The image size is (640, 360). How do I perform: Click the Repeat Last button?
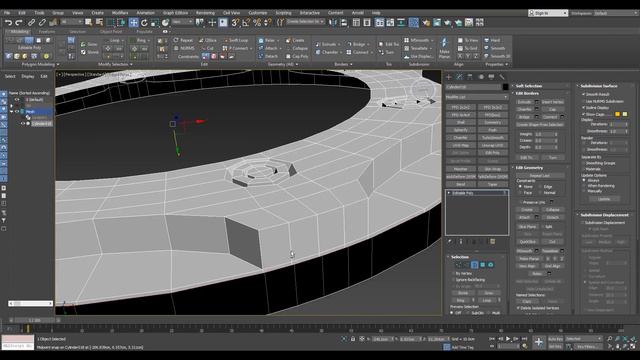[x=540, y=176]
